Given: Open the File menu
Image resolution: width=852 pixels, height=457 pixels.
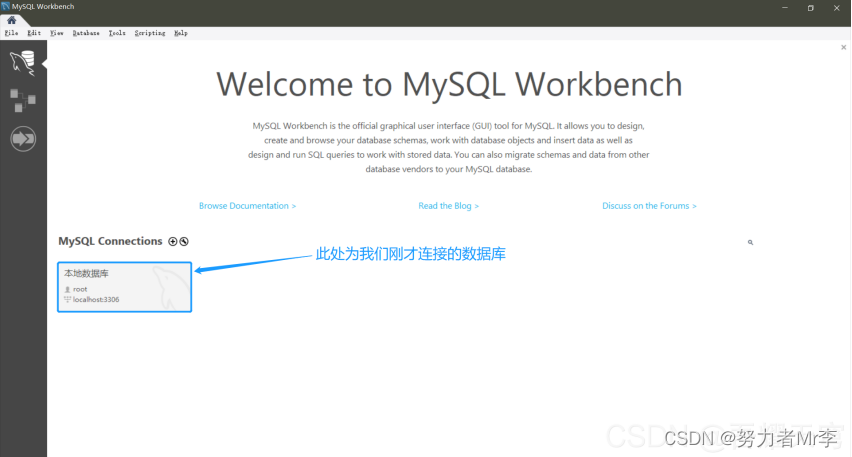Looking at the screenshot, I should (11, 33).
